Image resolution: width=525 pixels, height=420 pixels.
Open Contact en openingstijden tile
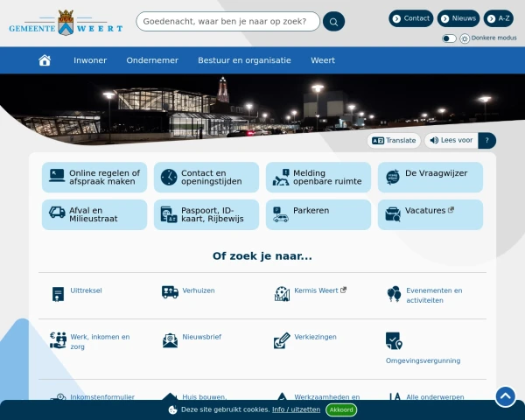pyautogui.click(x=206, y=177)
